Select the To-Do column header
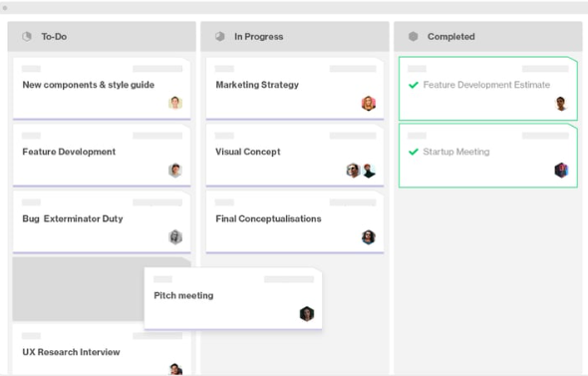 point(102,36)
